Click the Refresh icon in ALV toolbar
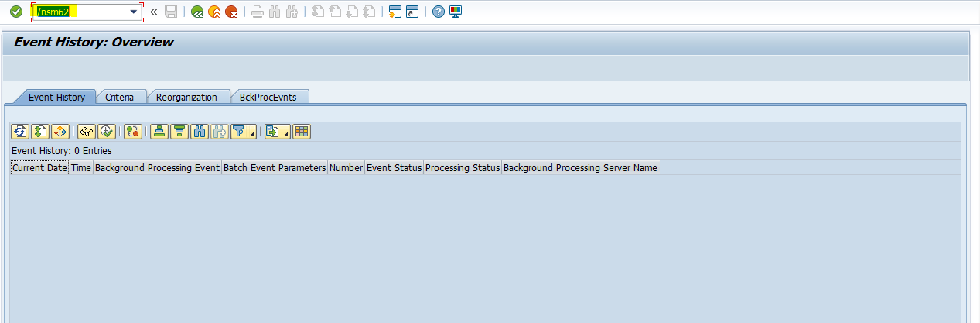Viewport: 980px width, 323px height. (19, 132)
